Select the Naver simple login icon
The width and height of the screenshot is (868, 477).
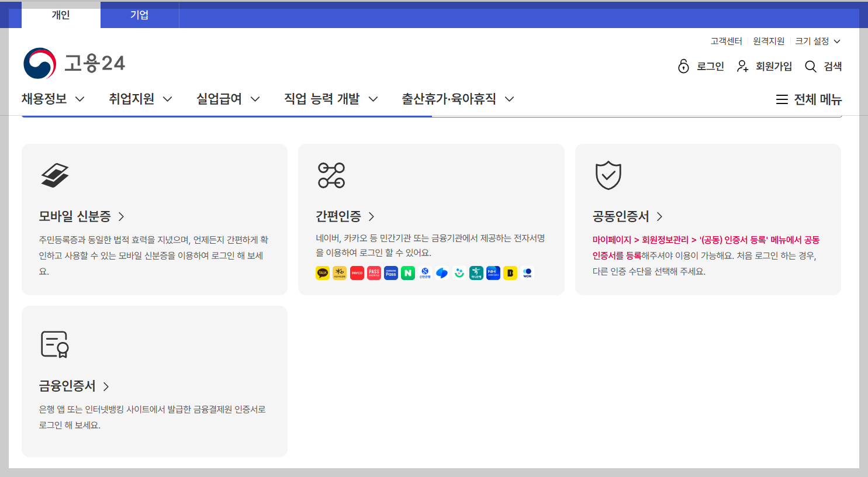(408, 272)
